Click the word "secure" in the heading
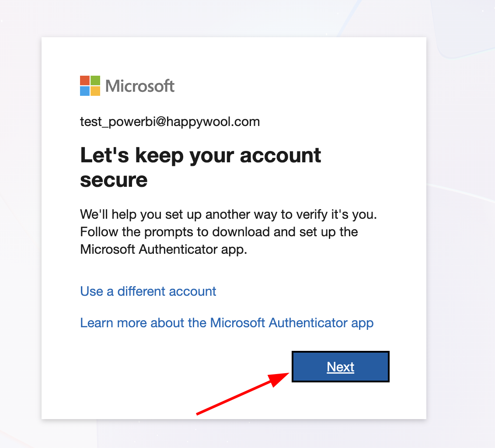 114,180
